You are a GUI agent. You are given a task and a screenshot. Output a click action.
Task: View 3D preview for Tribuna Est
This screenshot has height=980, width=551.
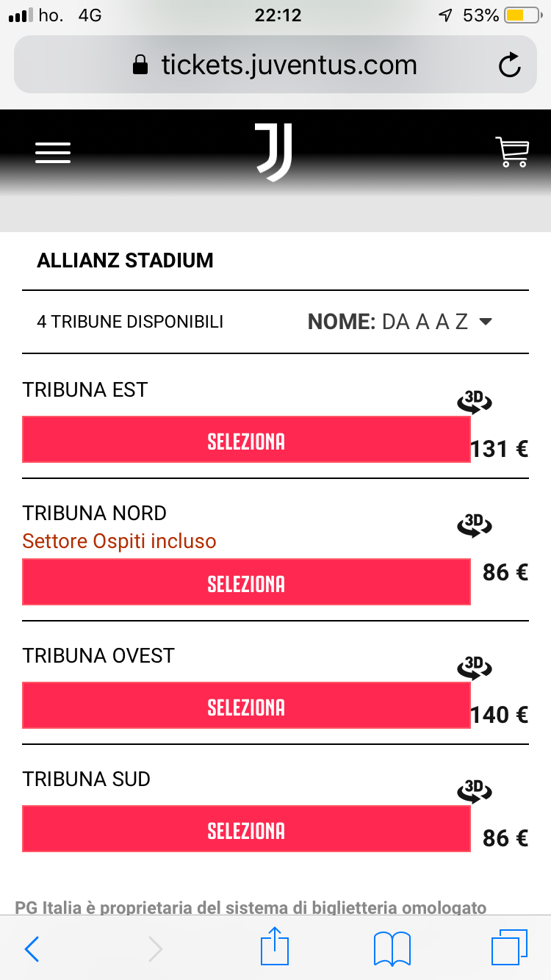coord(474,401)
